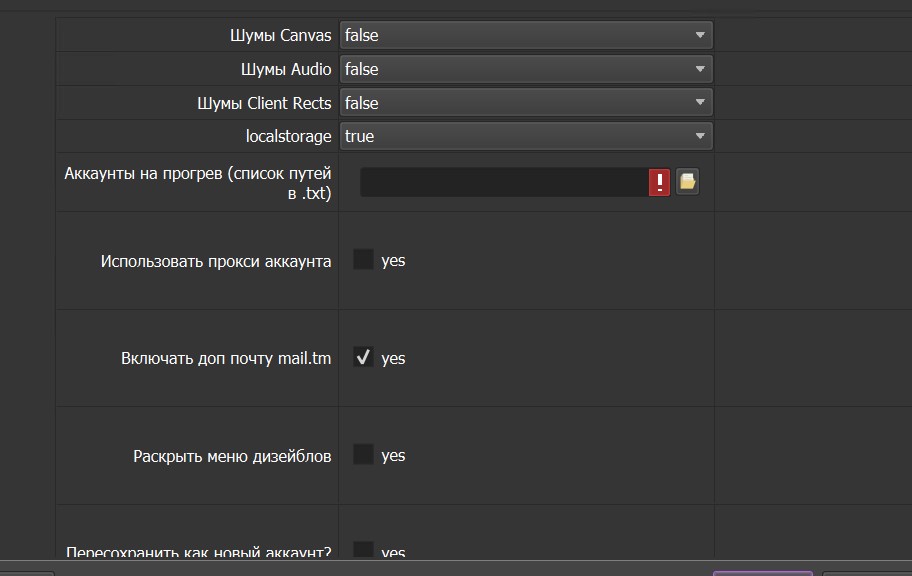Click the Шумы Canvas label
This screenshot has width=912, height=576.
[280, 35]
